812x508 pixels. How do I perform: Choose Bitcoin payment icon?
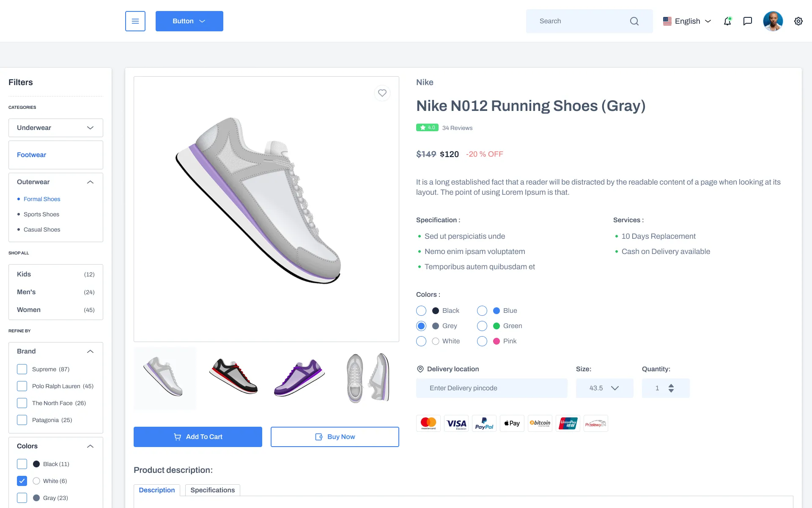coord(540,423)
